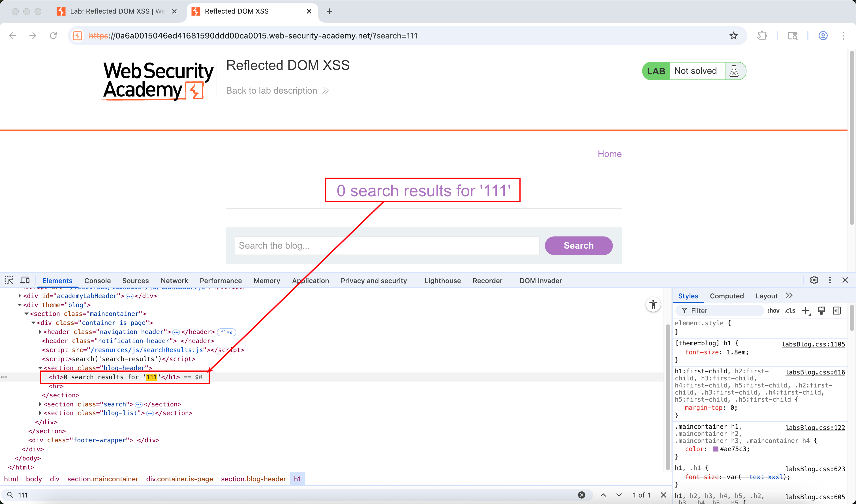Viewport: 856px width, 504px height.
Task: Toggle the computed styles sidebar
Action: tap(837, 311)
